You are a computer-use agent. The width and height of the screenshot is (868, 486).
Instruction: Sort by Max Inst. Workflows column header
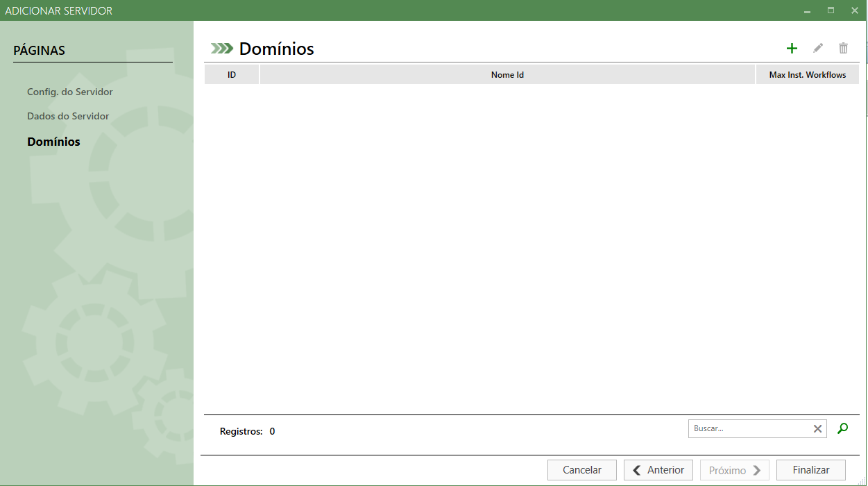point(808,74)
